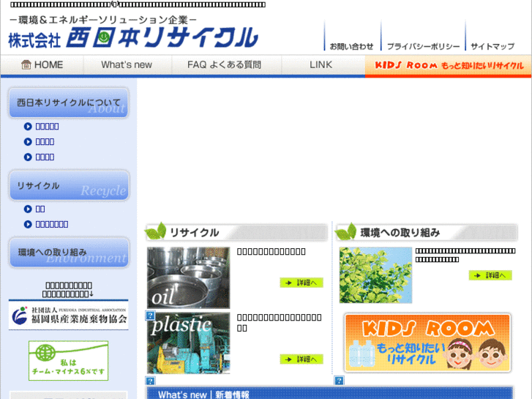Image resolution: width=532 pixels, height=399 pixels.
Task: Click arrow icon of last link under Recycle
Action: click(28, 224)
